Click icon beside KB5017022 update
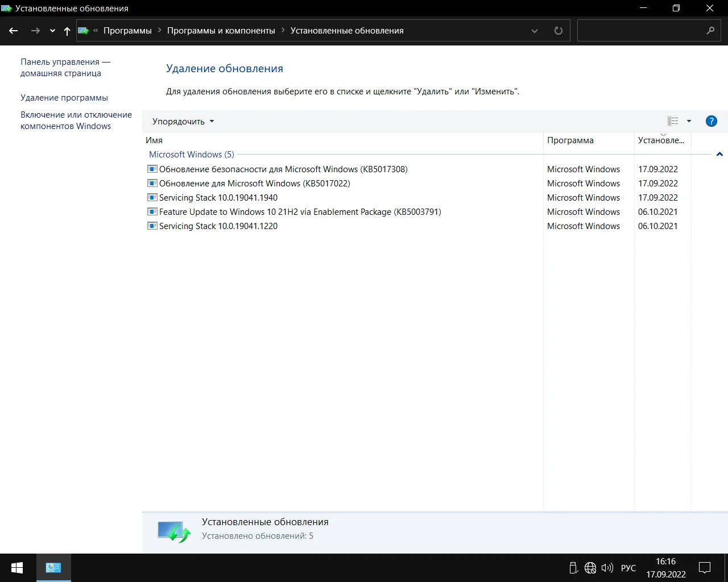 pyautogui.click(x=152, y=183)
